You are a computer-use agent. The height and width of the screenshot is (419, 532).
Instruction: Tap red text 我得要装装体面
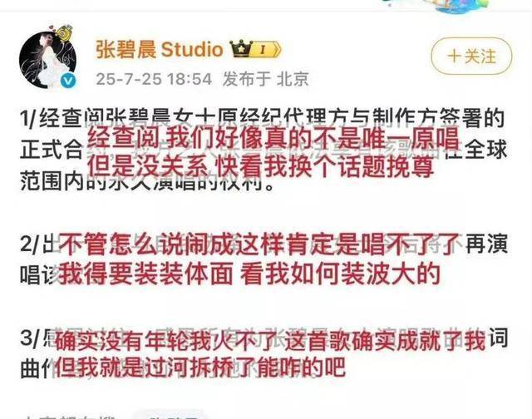pos(146,274)
